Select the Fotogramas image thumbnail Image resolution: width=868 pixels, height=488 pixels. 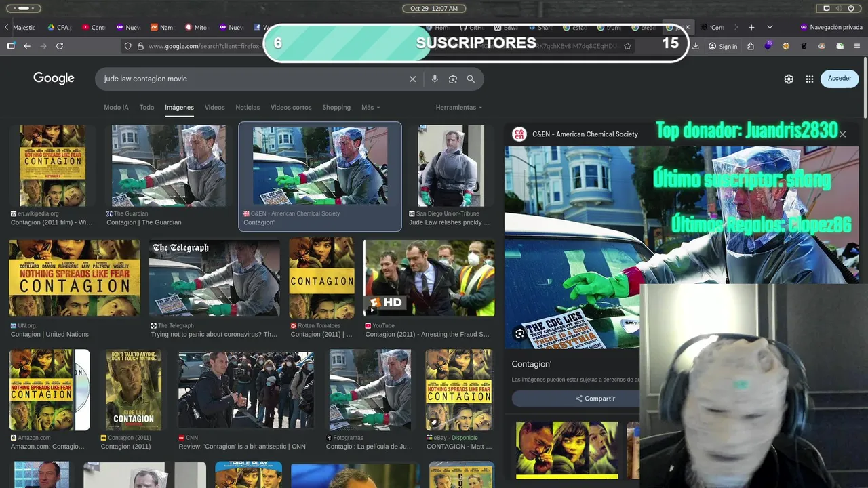[370, 390]
